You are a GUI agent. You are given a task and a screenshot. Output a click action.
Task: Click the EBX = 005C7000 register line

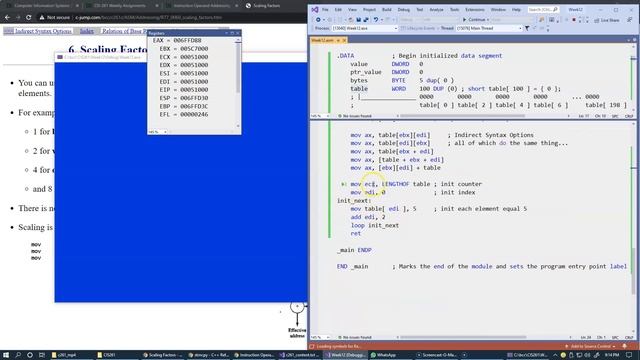pyautogui.click(x=184, y=49)
